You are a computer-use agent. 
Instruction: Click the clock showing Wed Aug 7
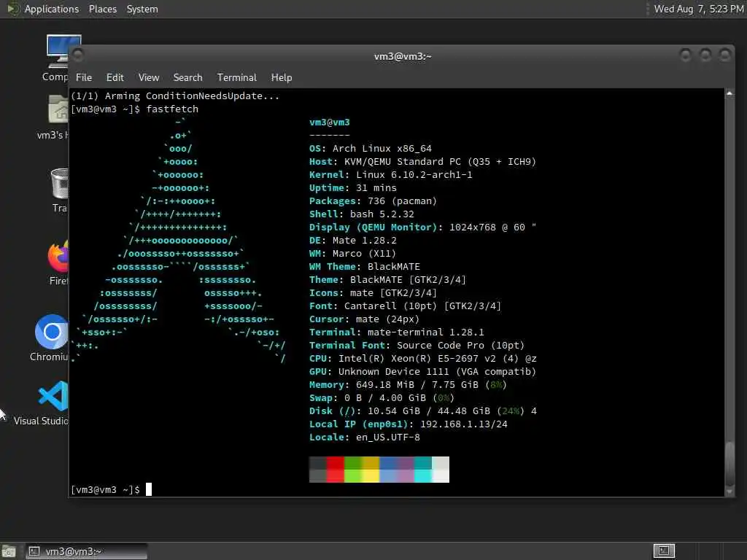coord(698,9)
